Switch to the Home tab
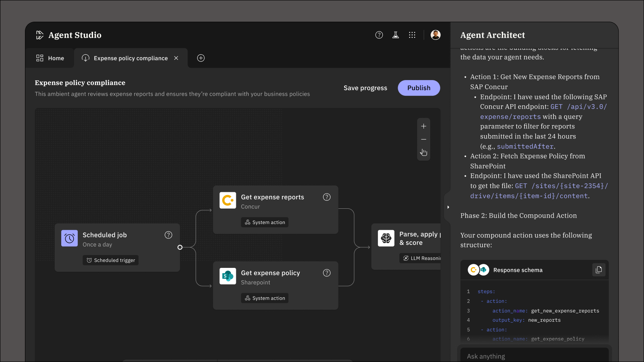Viewport: 644px width, 362px height. tap(50, 58)
